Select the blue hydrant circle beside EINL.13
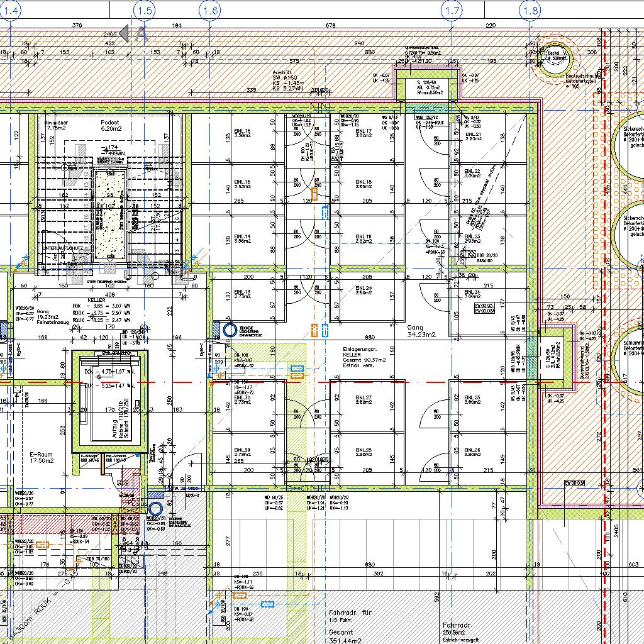This screenshot has height=644, width=644. click(x=230, y=330)
